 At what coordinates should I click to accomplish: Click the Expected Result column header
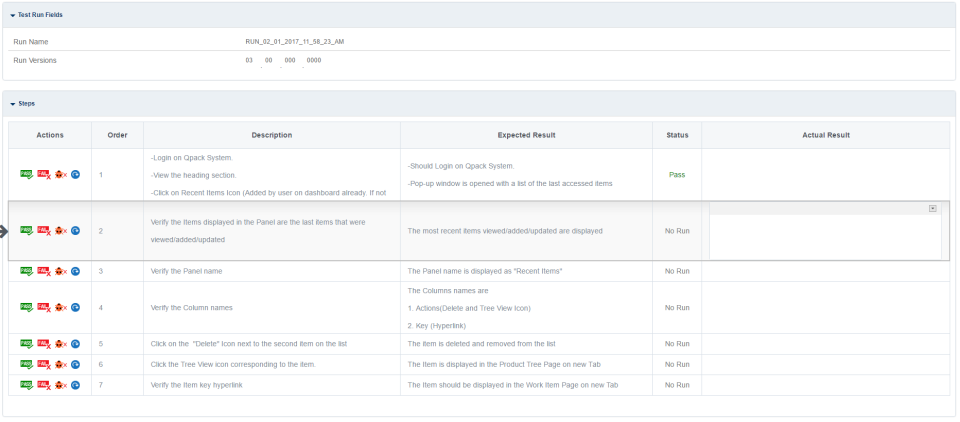pos(527,135)
